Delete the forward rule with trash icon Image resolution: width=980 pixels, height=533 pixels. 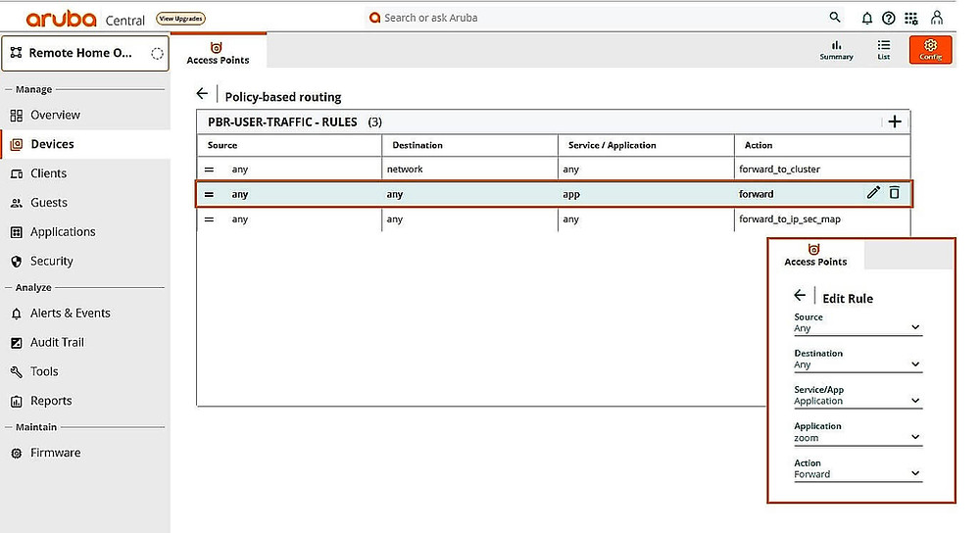click(x=895, y=192)
